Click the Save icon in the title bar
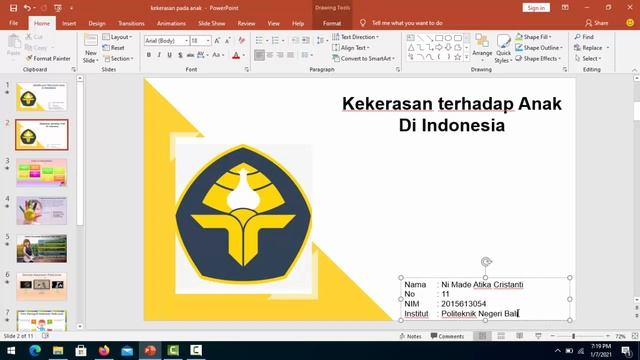Screen dimensions: 640x360 pyautogui.click(x=13, y=8)
